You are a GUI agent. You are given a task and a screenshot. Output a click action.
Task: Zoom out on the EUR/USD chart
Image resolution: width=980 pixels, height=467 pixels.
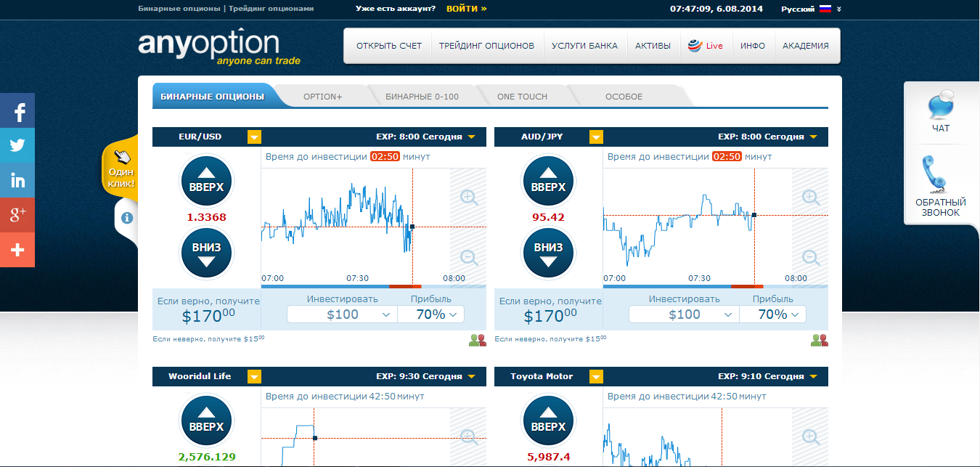coord(468,257)
